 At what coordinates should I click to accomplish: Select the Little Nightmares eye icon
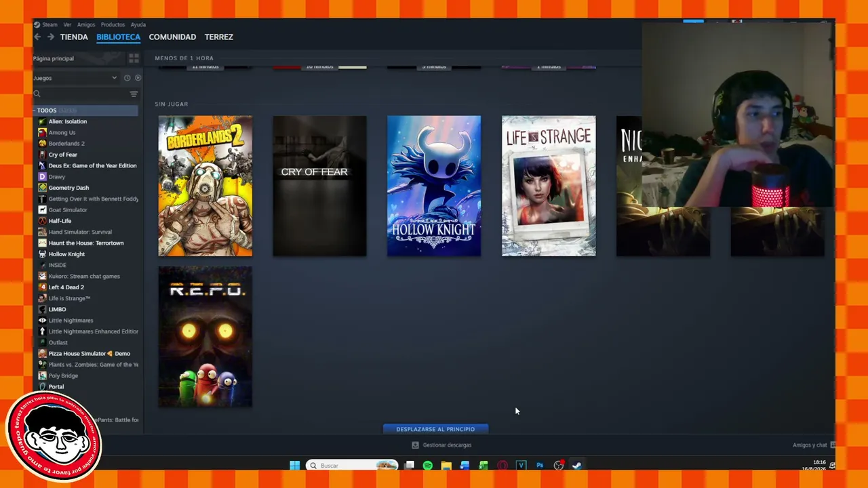click(42, 321)
